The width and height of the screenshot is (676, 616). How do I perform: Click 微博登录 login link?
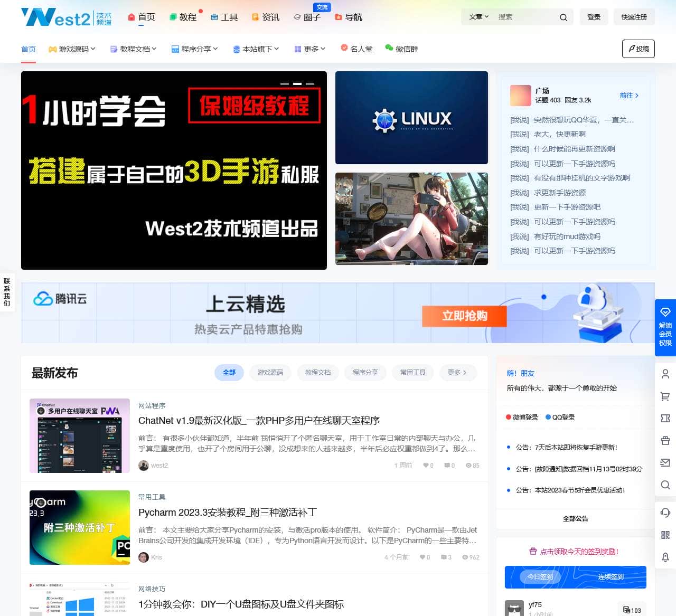coord(522,418)
